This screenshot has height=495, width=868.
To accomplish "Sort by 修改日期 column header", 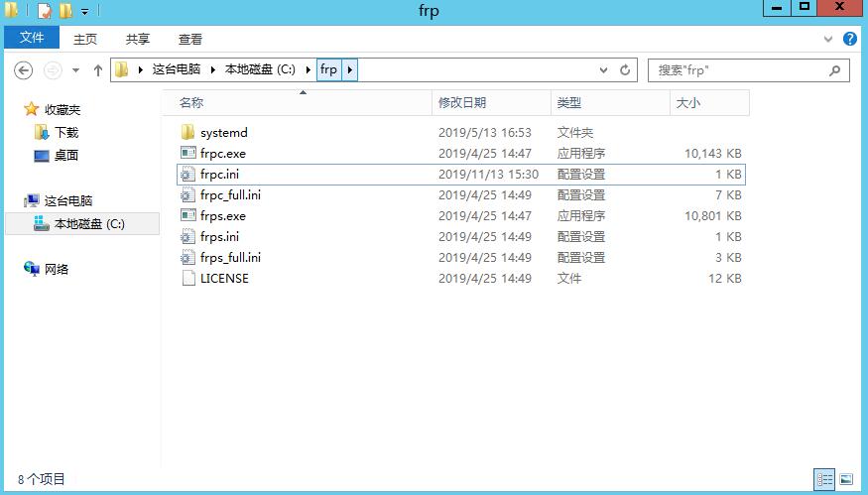I will coord(492,102).
